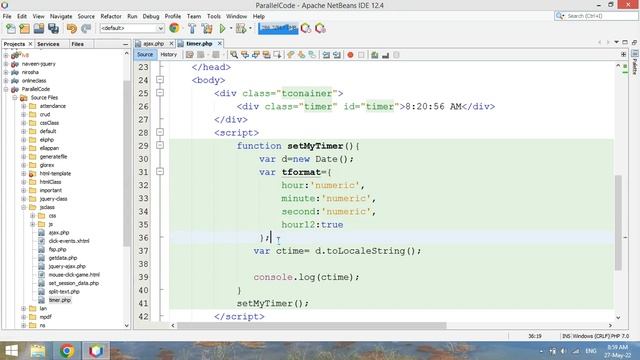This screenshot has height=360, width=640.
Task: Open the Tools menu
Action: tap(213, 16)
